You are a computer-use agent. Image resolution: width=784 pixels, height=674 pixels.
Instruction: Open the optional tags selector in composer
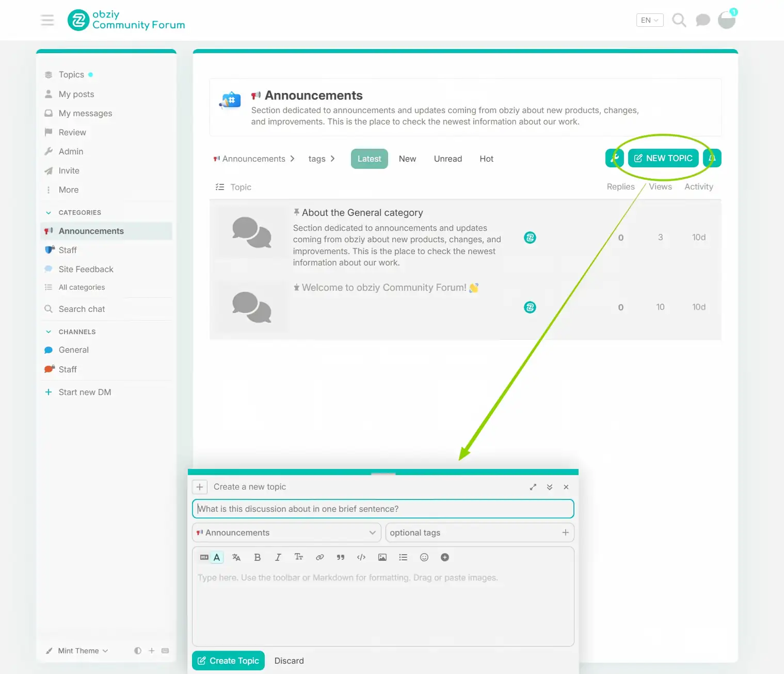coord(480,532)
